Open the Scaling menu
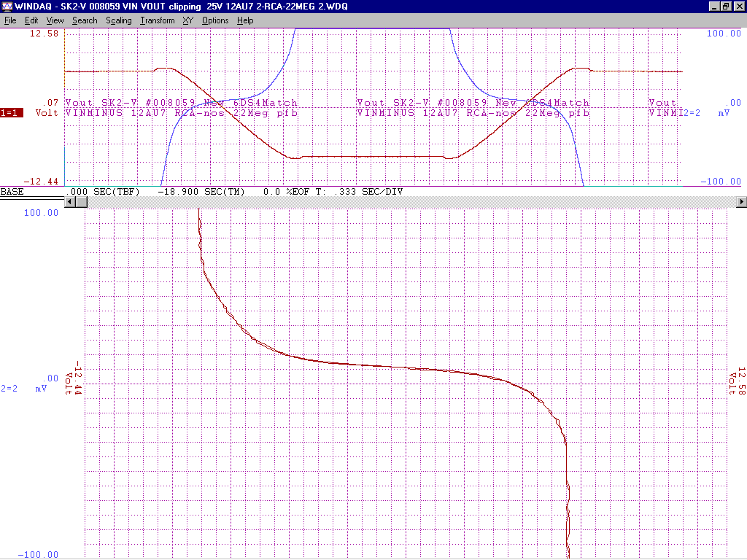 pos(118,20)
